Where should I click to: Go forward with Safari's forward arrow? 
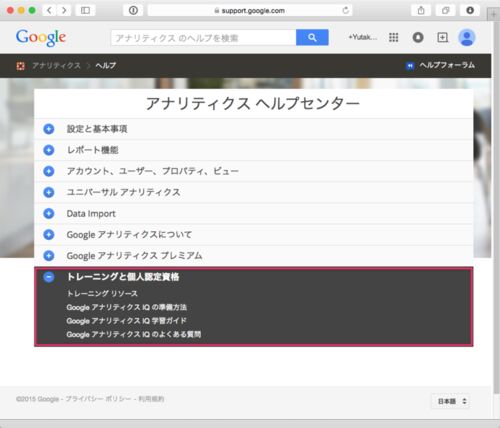(x=64, y=10)
